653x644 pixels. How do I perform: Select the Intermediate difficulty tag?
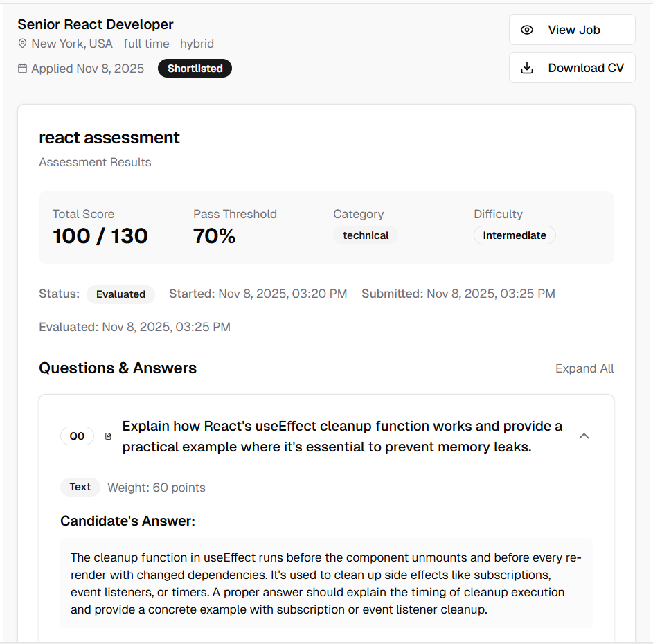pyautogui.click(x=515, y=235)
